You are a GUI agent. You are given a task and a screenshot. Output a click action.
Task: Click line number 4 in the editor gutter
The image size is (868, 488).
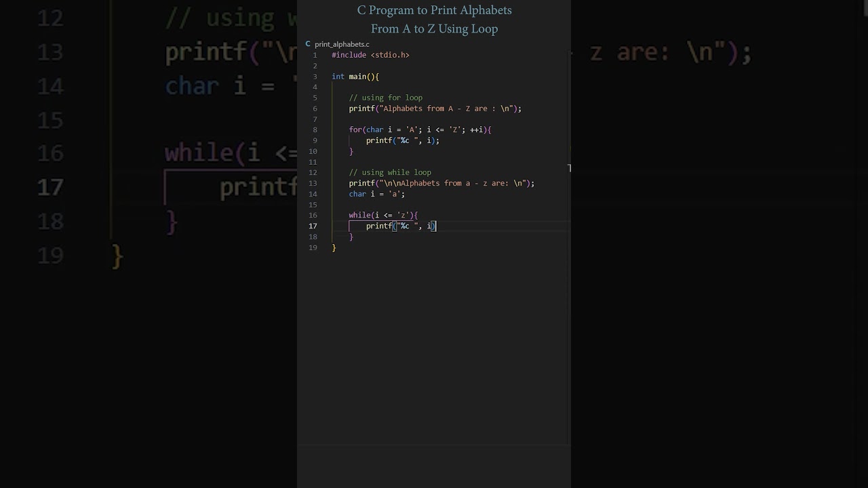point(315,87)
